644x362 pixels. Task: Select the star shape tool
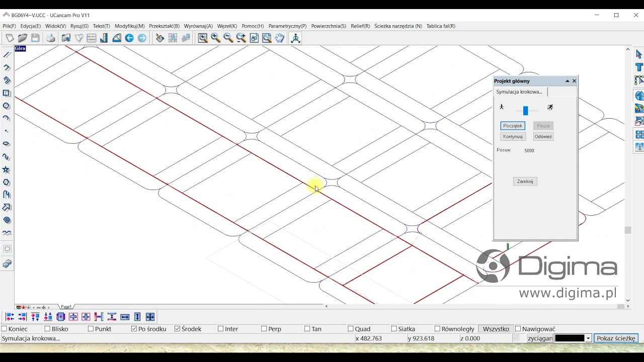[x=7, y=170]
